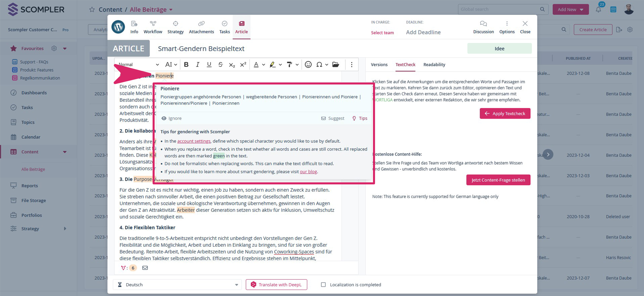Click the Apply Textcheck button
The image size is (644, 296).
pos(505,114)
